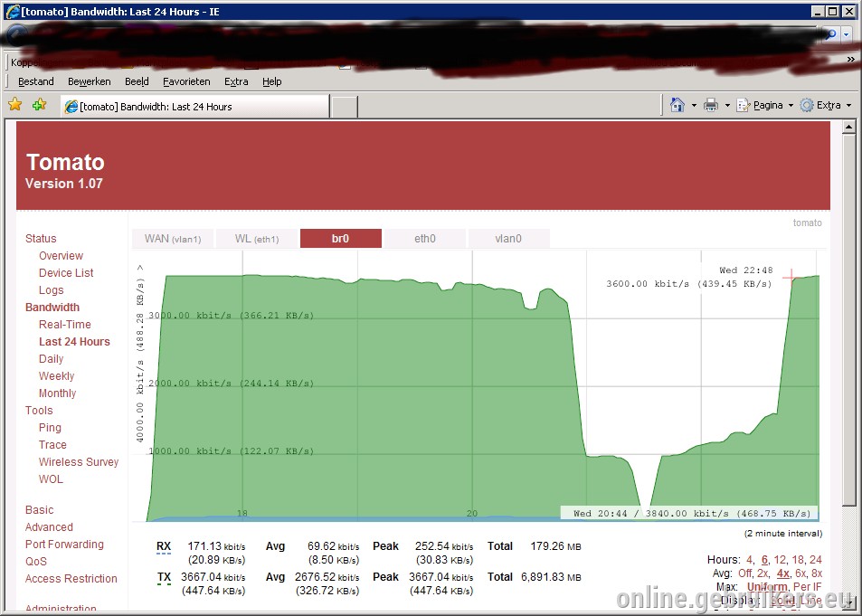
Task: Open the Device List page
Action: point(66,273)
